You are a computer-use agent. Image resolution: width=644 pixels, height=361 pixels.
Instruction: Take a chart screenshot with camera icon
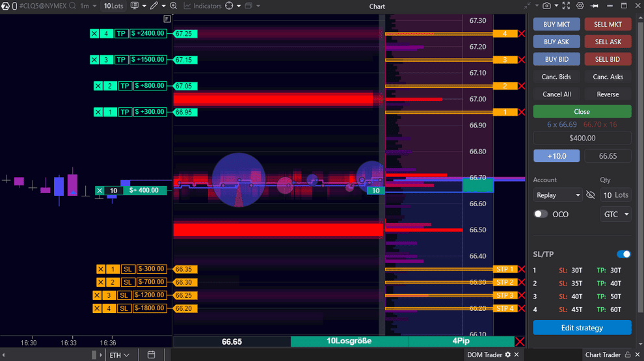click(x=546, y=6)
